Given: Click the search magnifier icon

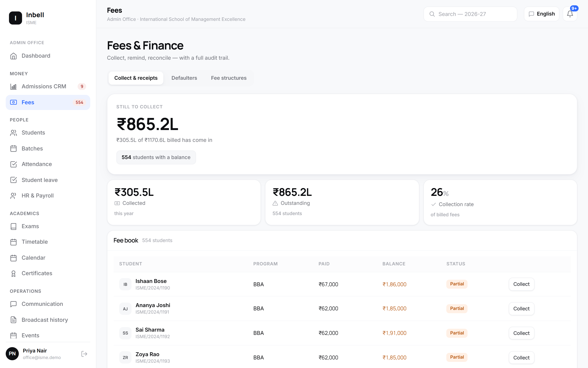Looking at the screenshot, I should tap(432, 14).
